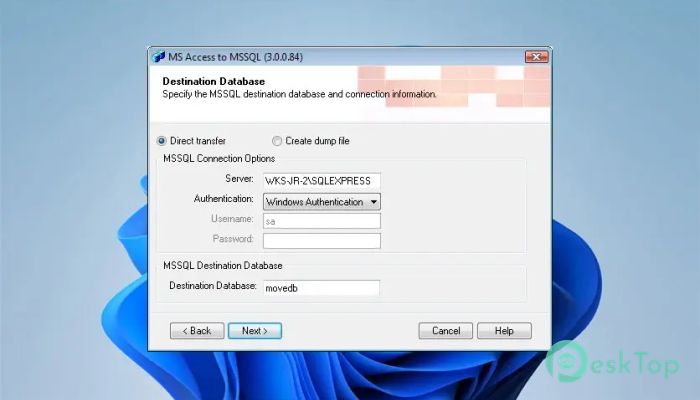Click the disabled Username field
This screenshot has width=700, height=400.
pyautogui.click(x=322, y=221)
